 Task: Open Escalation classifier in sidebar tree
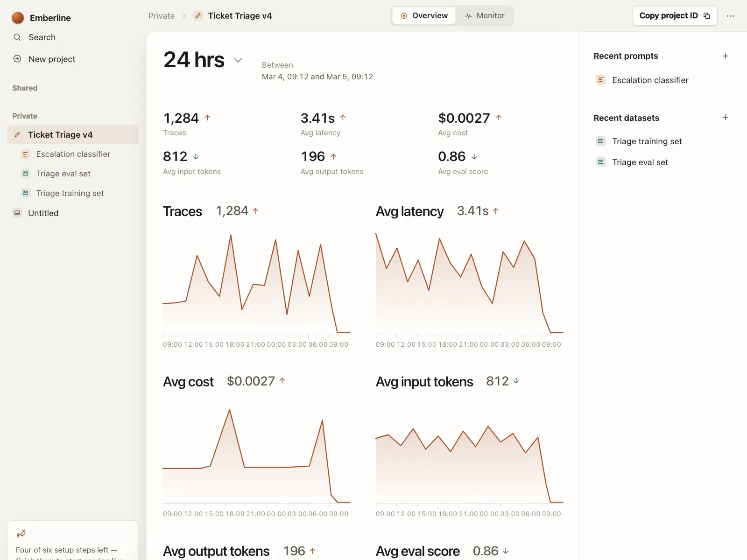click(73, 154)
